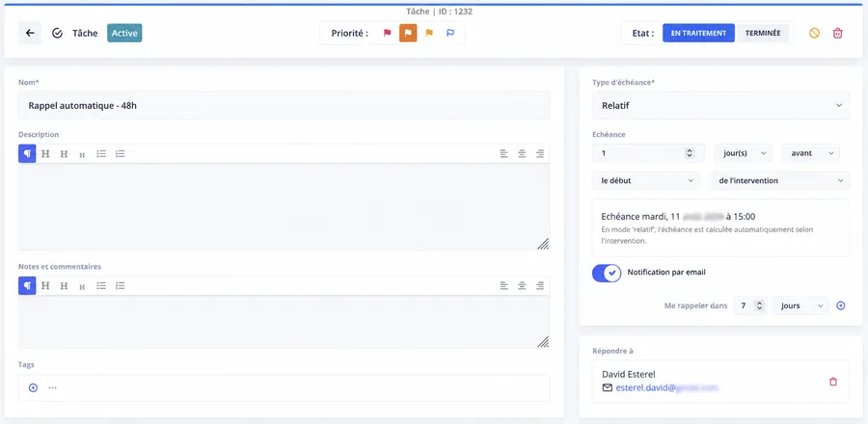Screen dimensions: 868x424
Task: Select paragraph format in Description toolbar
Action: pyautogui.click(x=27, y=153)
